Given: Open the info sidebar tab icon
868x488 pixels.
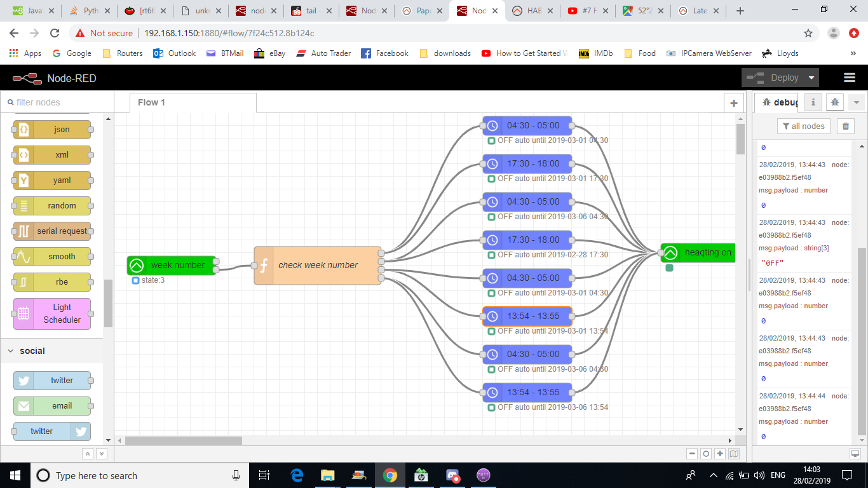Looking at the screenshot, I should coord(813,102).
